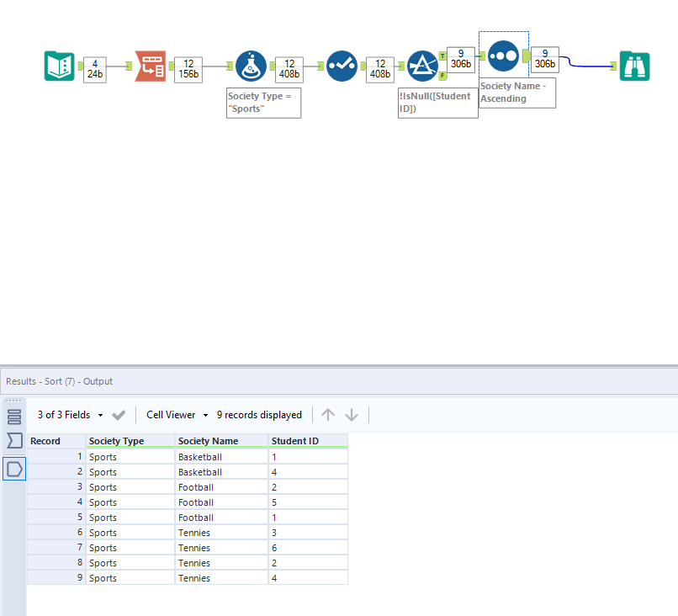Select Football cell in record 5

[x=221, y=518]
